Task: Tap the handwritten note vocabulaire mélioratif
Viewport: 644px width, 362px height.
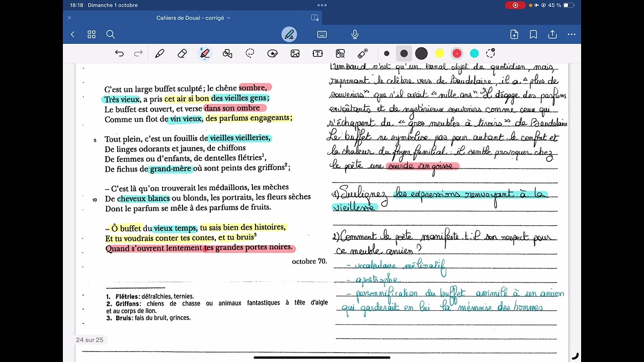Action: click(x=396, y=266)
